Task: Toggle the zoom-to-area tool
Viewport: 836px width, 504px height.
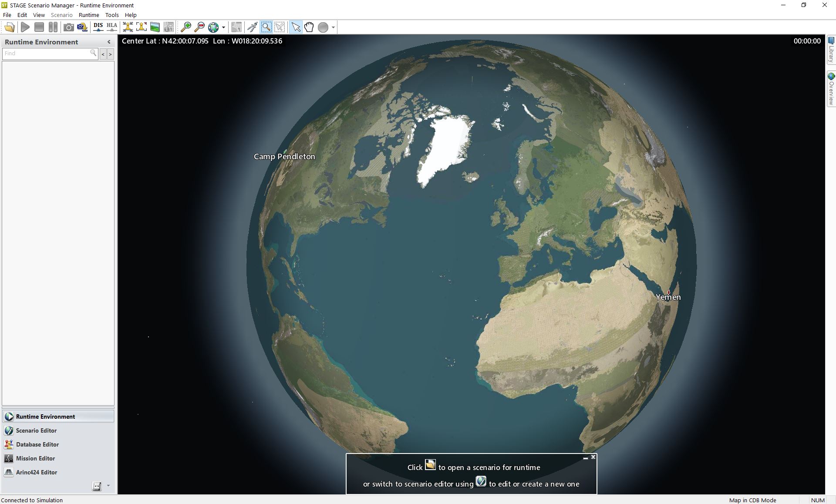Action: [266, 27]
